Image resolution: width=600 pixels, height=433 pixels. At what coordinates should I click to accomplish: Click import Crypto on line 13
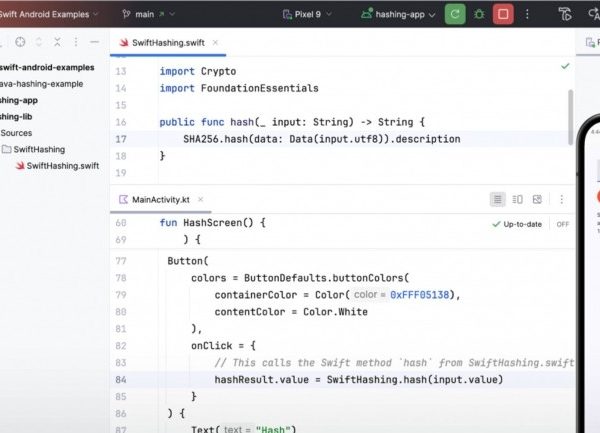tap(198, 72)
